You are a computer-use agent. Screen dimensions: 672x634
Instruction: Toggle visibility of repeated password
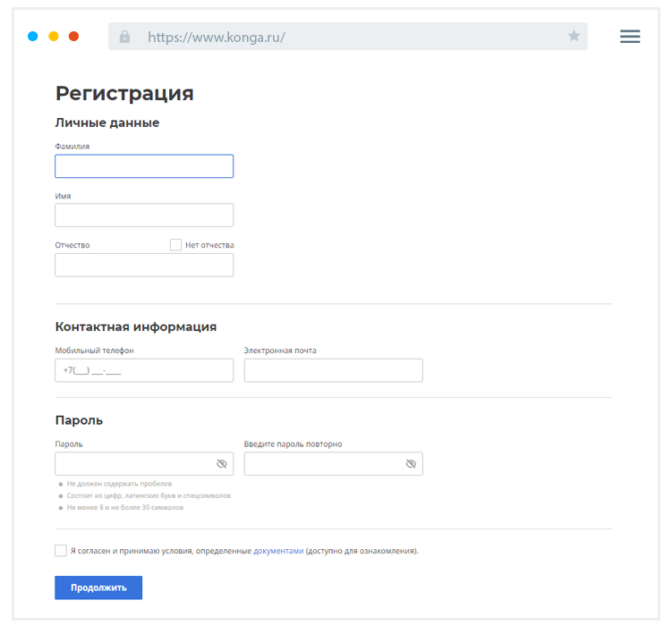411,464
